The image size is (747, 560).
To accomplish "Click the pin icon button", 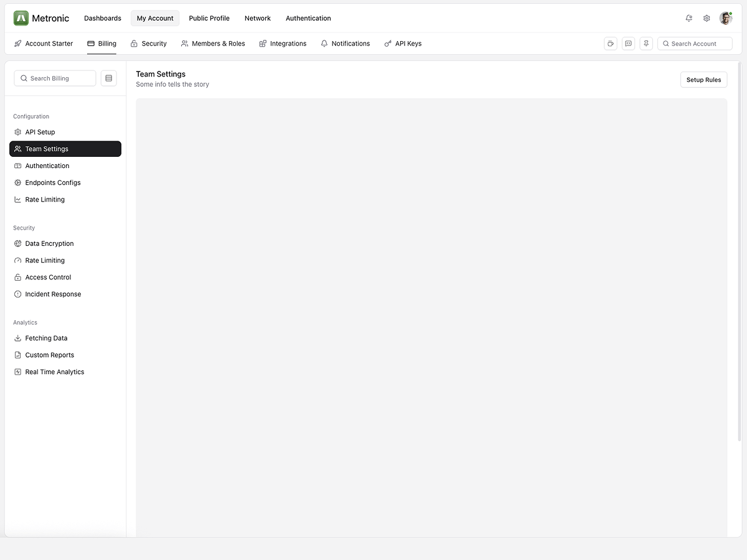I will pyautogui.click(x=646, y=44).
